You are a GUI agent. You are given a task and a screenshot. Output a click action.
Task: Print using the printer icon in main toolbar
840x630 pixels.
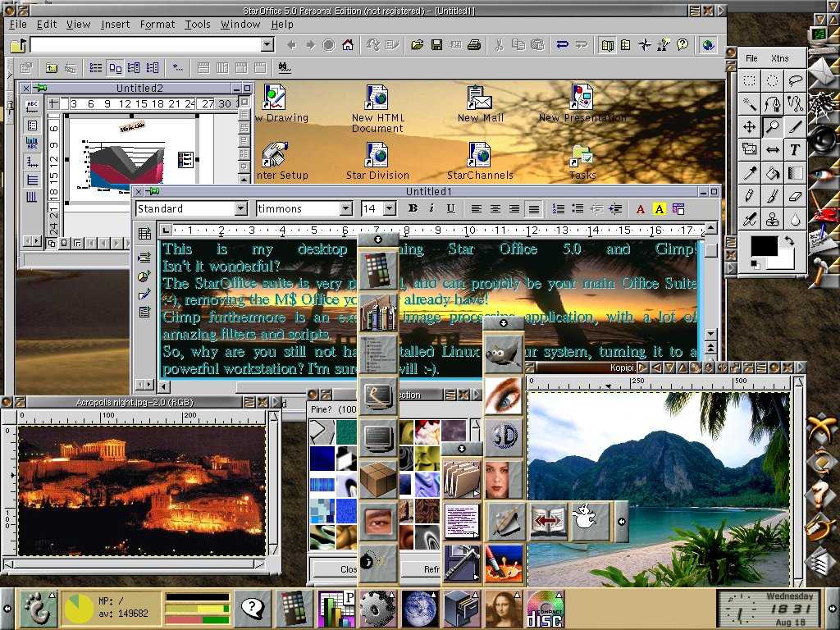coord(473,45)
